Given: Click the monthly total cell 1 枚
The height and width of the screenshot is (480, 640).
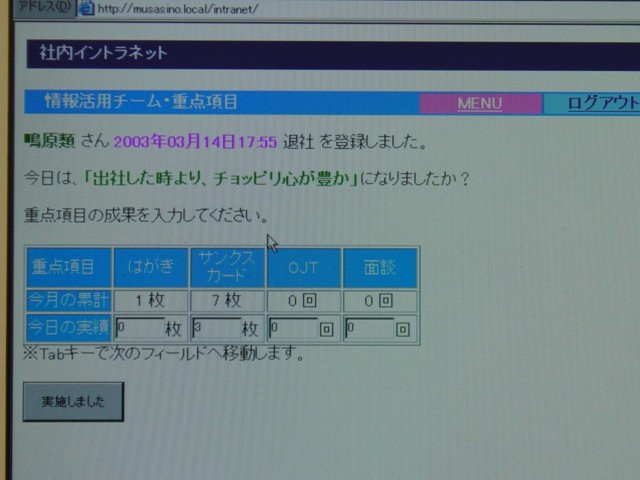Looking at the screenshot, I should [151, 301].
